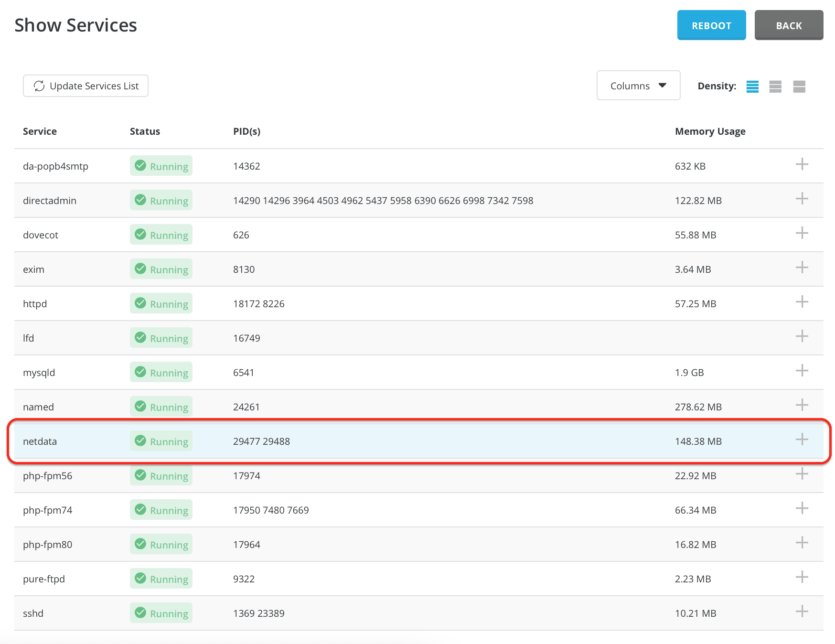Click the green checkmark icon for dovecot

140,235
